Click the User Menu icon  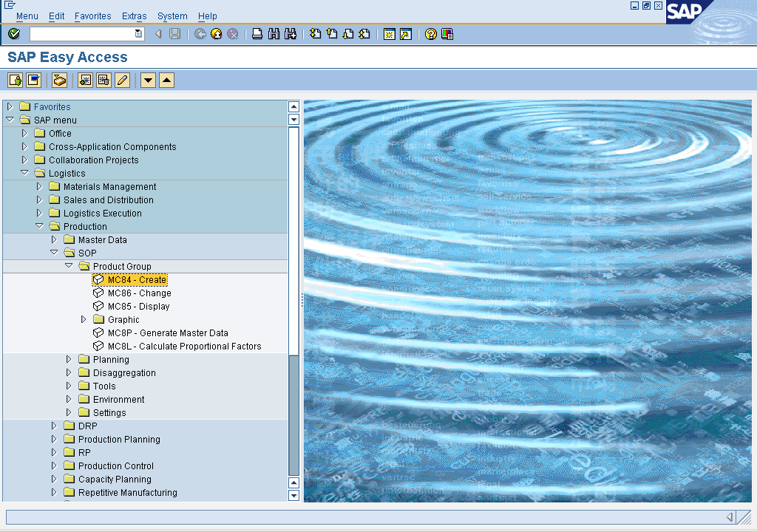coord(16,80)
